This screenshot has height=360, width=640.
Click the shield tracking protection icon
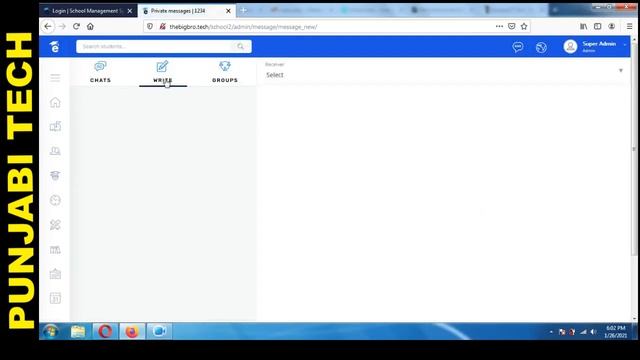pos(150,27)
